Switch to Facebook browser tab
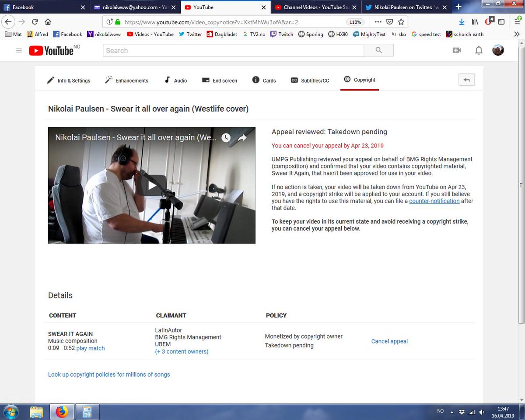 pyautogui.click(x=45, y=7)
